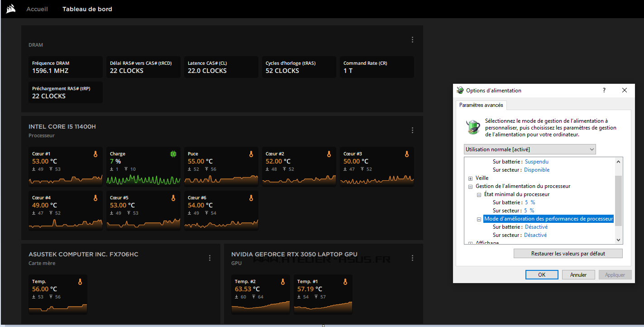
Task: Click the thermometer icon on Cœur #1
Action: pyautogui.click(x=95, y=154)
